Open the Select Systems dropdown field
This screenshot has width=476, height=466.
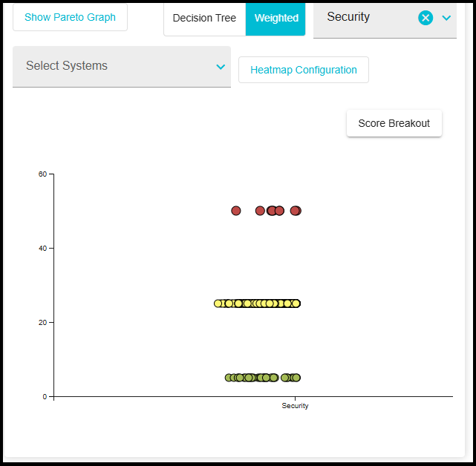(x=111, y=66)
